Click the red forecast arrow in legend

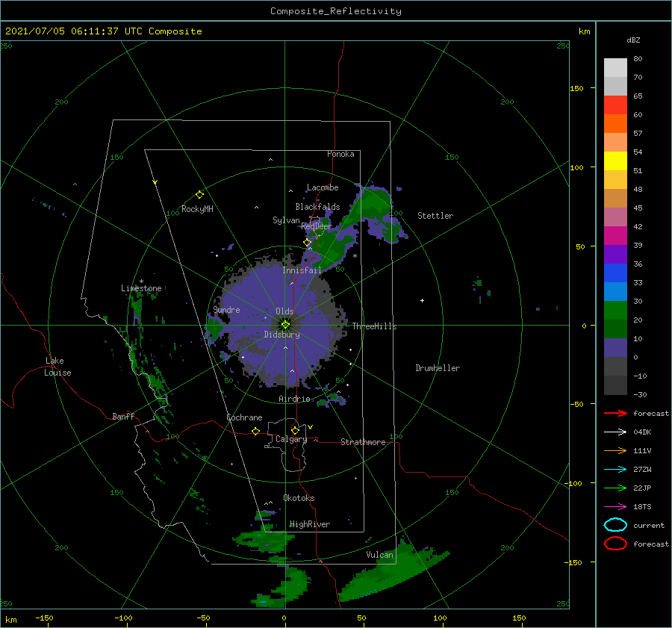615,413
